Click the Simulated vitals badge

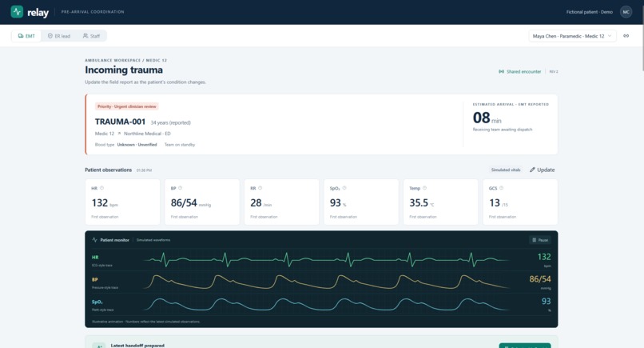point(506,170)
